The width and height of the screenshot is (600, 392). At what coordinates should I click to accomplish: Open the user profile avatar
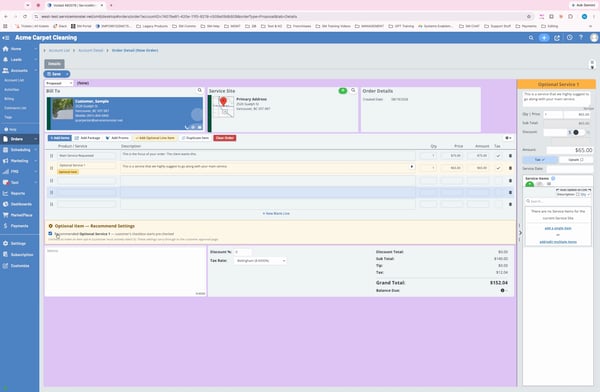click(x=594, y=38)
